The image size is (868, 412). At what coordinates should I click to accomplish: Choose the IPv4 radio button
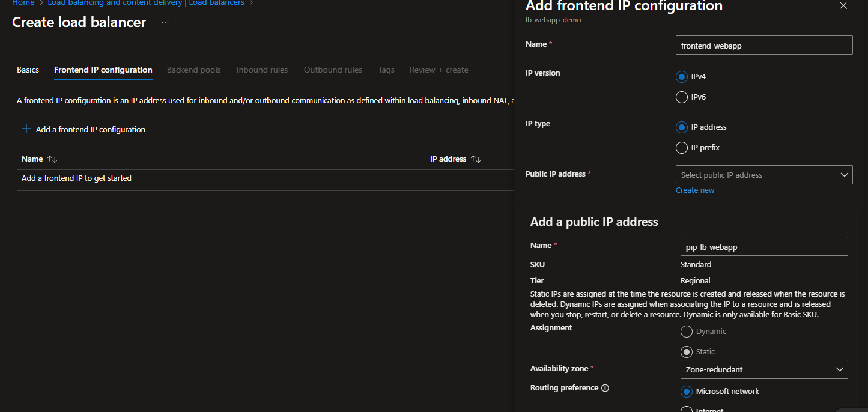682,77
